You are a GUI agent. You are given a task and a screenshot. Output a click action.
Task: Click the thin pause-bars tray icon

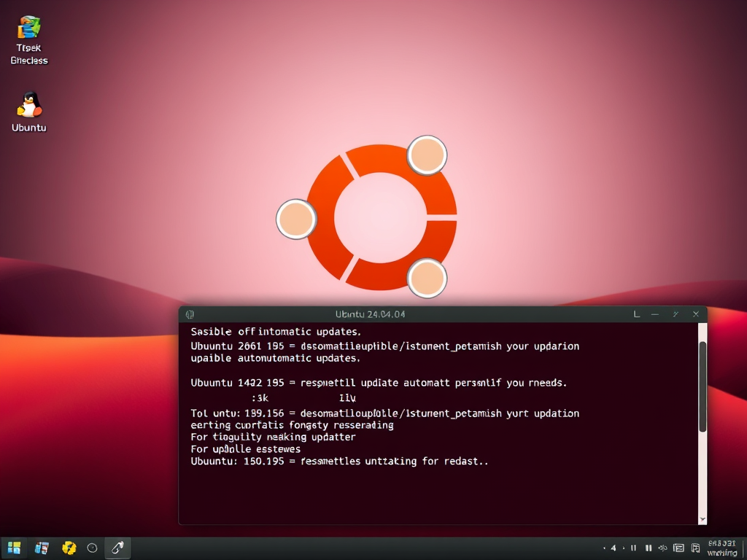(x=634, y=548)
